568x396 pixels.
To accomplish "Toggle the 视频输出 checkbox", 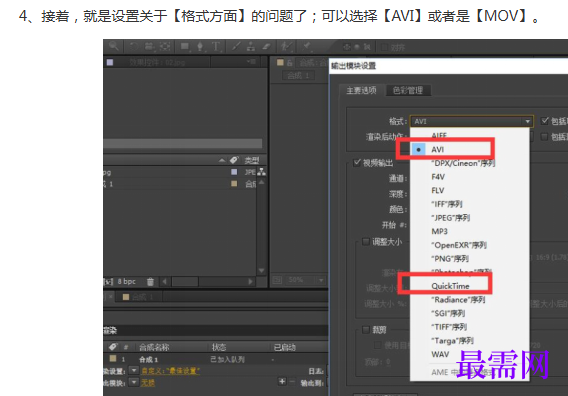I will [x=357, y=162].
